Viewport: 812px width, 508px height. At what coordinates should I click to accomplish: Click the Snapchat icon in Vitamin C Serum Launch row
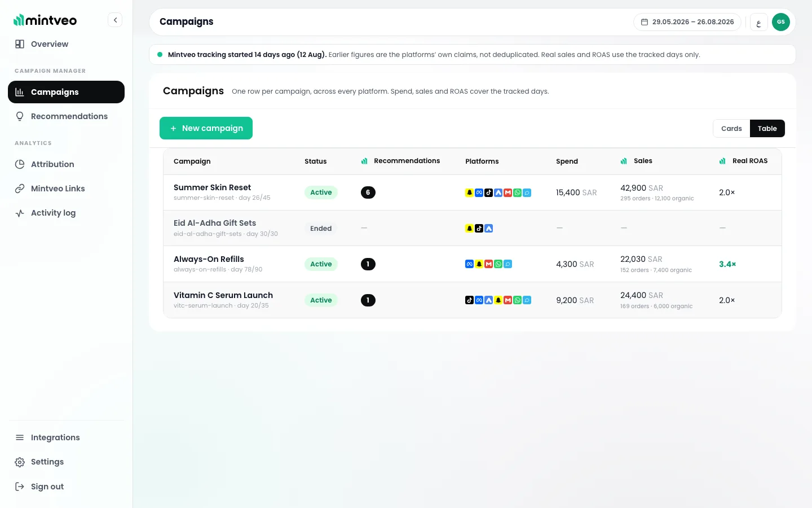498,300
